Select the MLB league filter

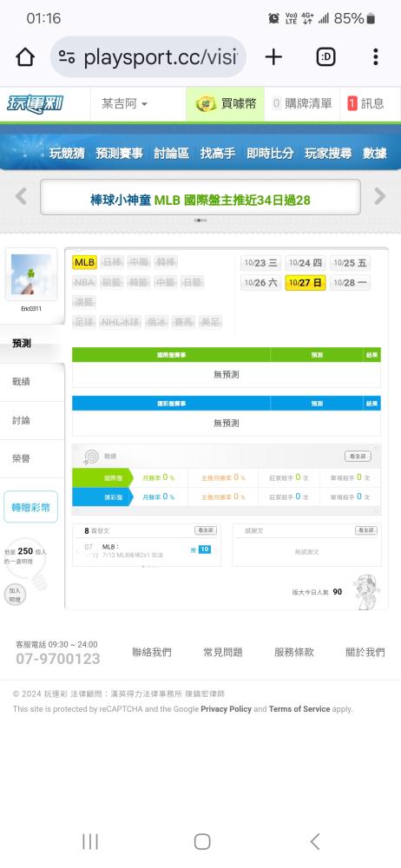[85, 262]
